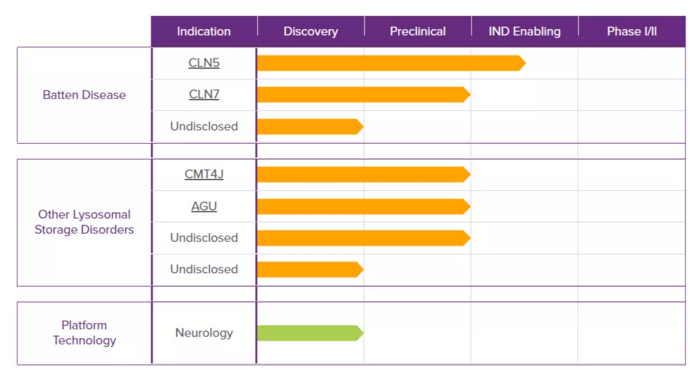Click Other Lysosomal Storage Disorders label
Image resolution: width=699 pixels, height=371 pixels.
point(84,222)
